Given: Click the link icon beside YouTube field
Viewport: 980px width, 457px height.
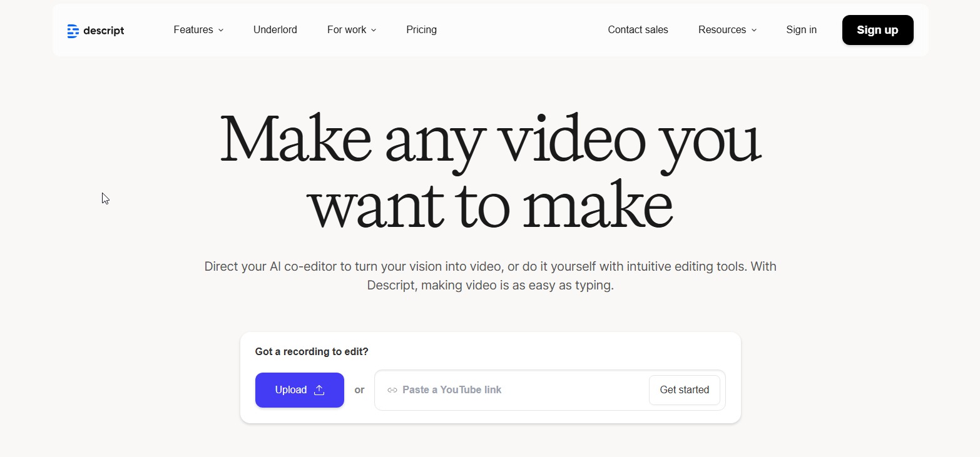Looking at the screenshot, I should click(x=392, y=390).
